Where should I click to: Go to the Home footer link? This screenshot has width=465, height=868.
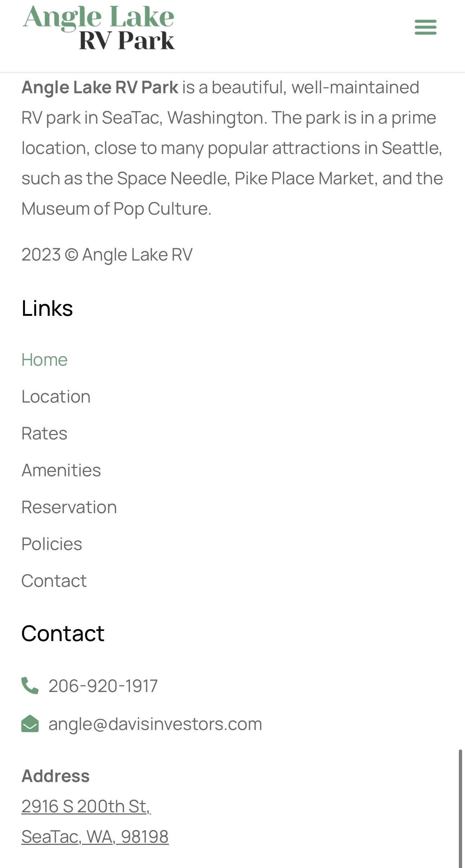click(x=44, y=360)
